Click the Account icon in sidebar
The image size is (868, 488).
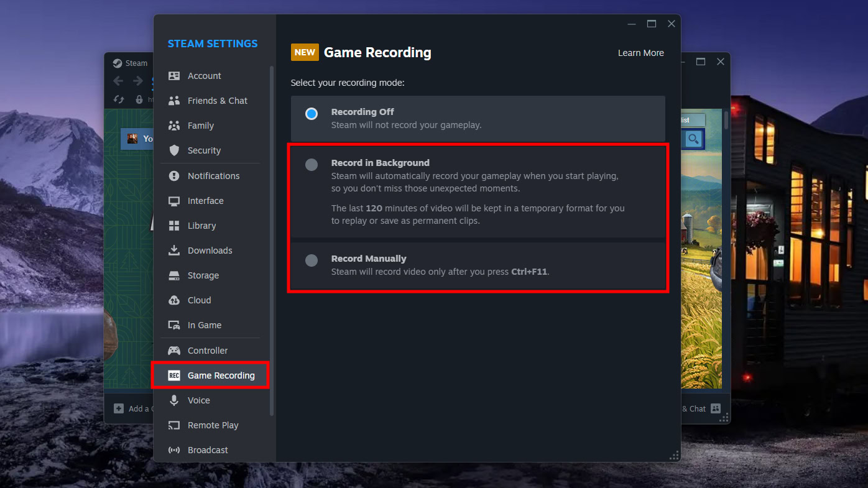click(x=174, y=76)
